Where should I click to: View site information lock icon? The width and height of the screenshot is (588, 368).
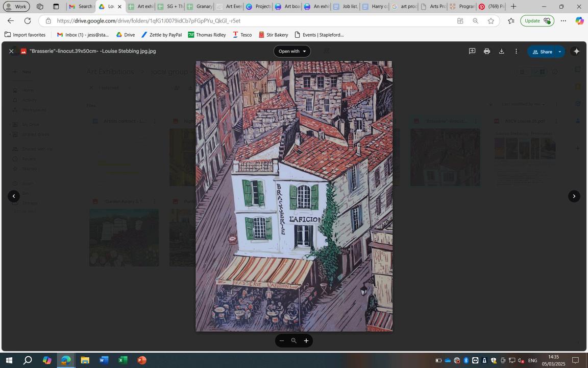point(48,21)
